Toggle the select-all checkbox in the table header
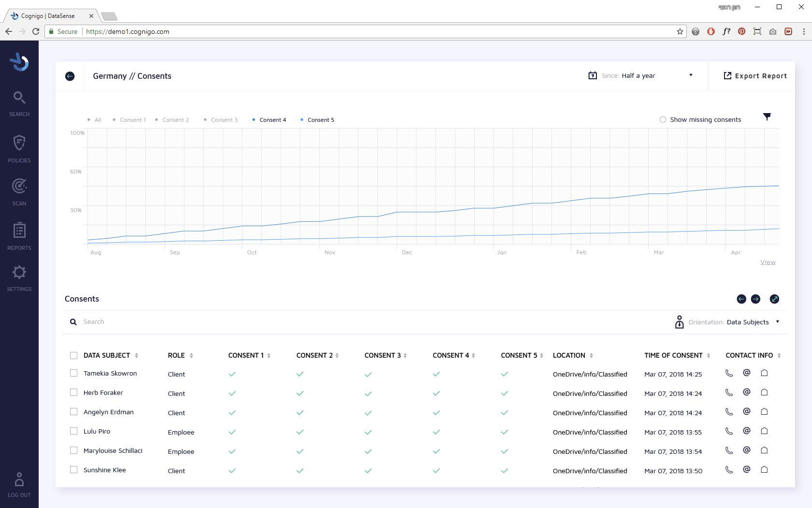Image resolution: width=812 pixels, height=508 pixels. (73, 356)
